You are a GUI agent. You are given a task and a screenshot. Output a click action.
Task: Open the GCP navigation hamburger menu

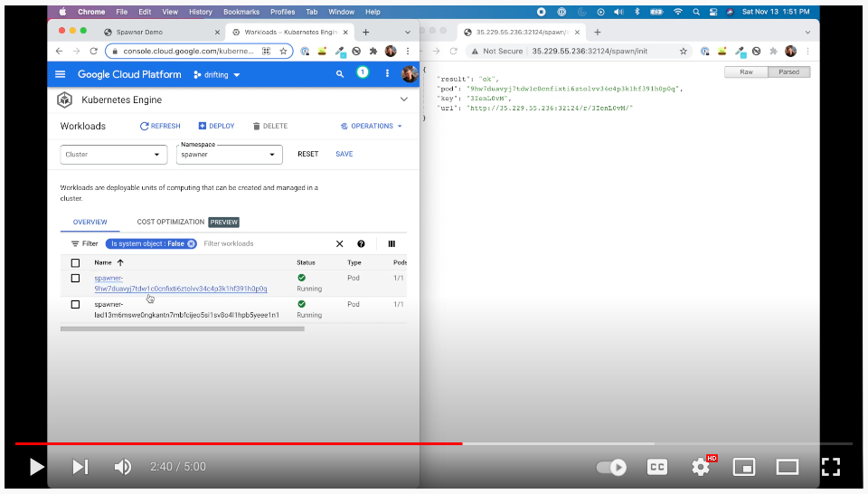[x=61, y=74]
